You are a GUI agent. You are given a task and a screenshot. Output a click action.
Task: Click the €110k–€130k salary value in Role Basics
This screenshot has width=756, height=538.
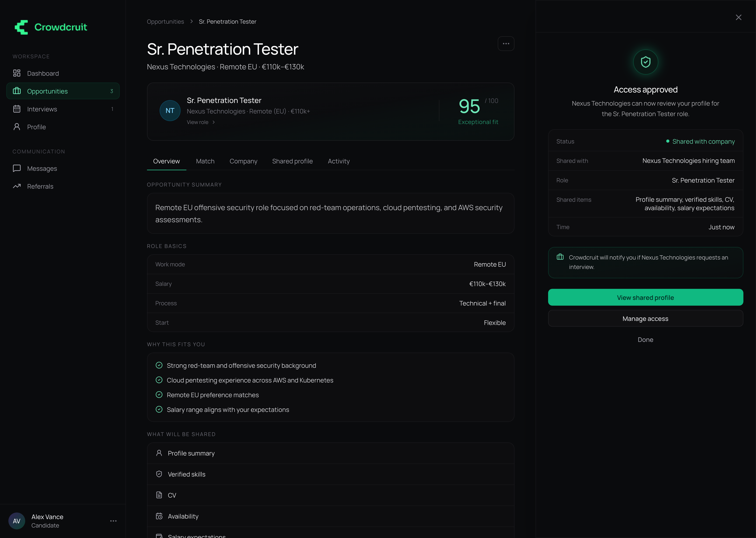point(487,284)
